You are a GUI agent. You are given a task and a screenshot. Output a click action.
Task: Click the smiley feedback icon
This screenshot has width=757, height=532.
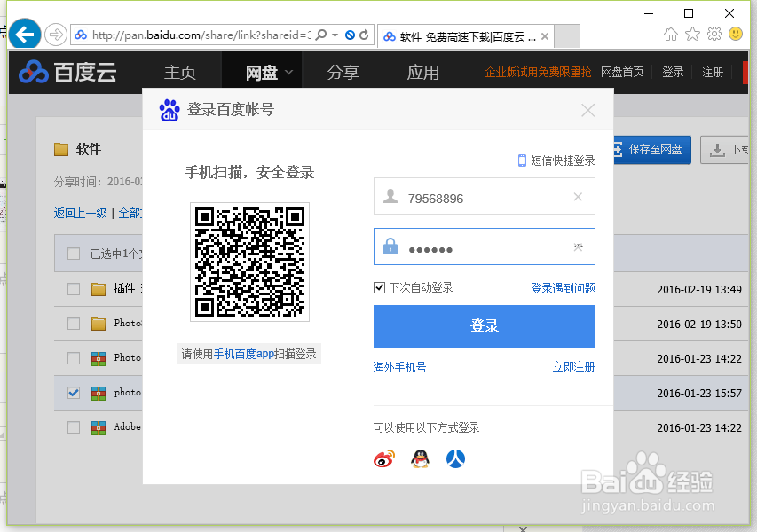736,34
